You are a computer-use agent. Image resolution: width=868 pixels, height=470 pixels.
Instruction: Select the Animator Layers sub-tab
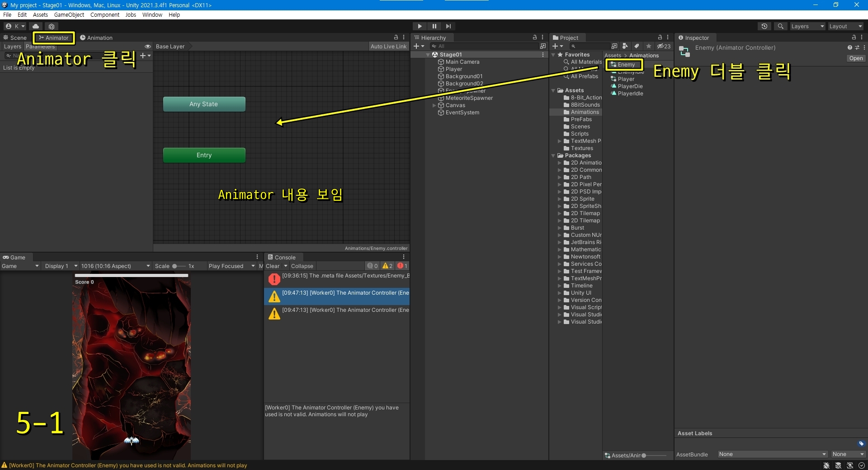[x=13, y=47]
